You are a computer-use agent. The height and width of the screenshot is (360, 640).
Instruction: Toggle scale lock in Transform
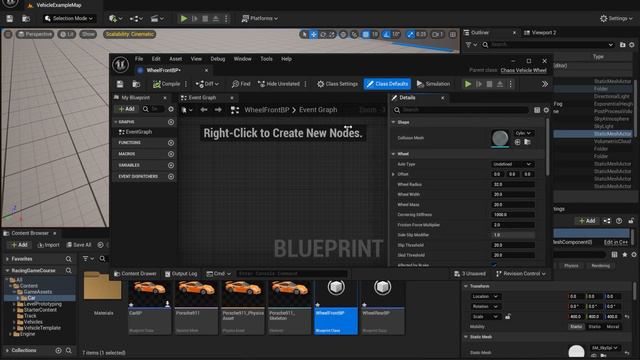point(508,316)
